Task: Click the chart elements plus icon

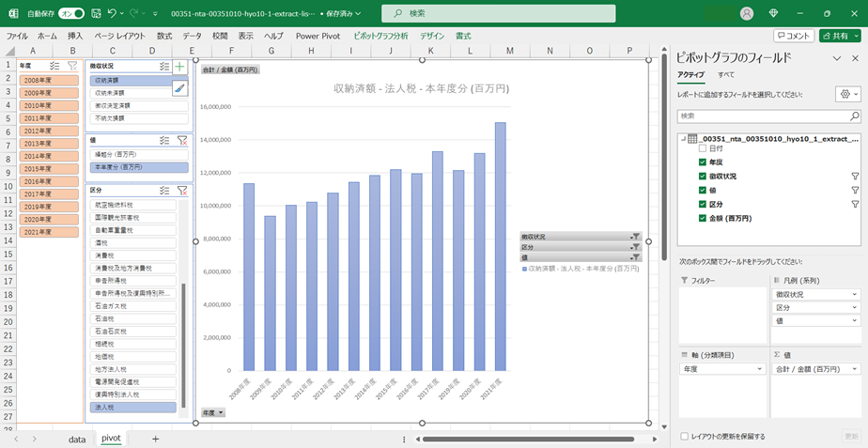Action: pos(179,67)
